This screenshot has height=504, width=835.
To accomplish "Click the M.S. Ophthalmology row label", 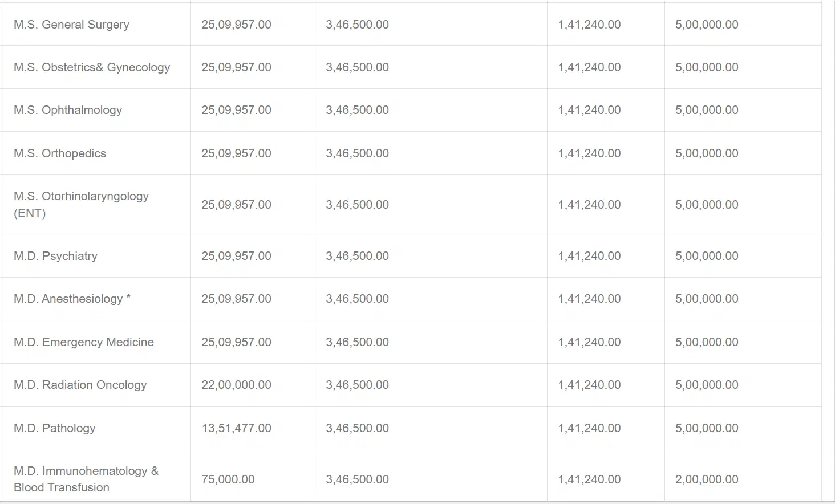I will coord(68,110).
